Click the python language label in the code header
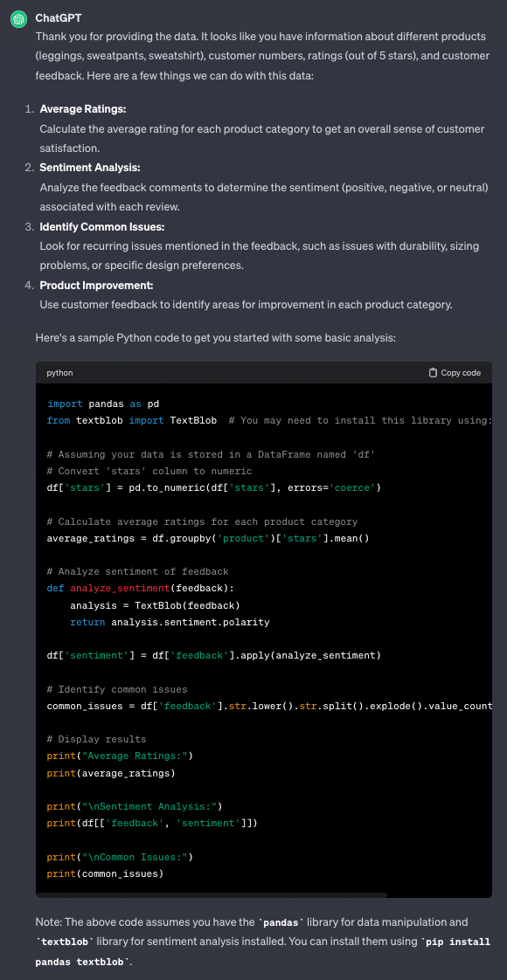The height and width of the screenshot is (980, 507). [x=59, y=372]
